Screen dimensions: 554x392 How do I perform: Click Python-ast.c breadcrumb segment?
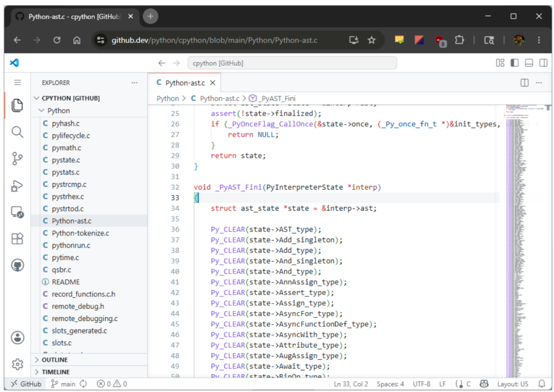pos(215,99)
